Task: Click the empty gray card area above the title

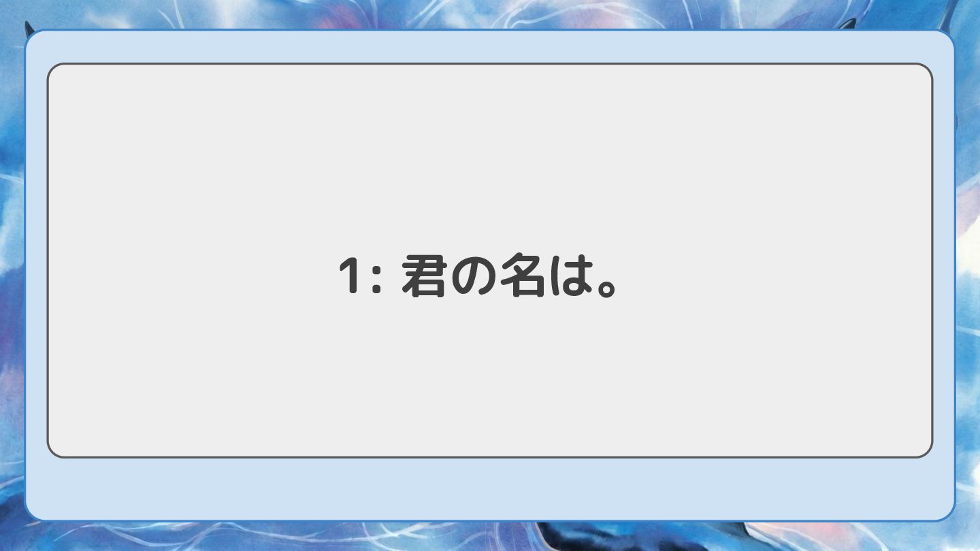Action: 489,156
